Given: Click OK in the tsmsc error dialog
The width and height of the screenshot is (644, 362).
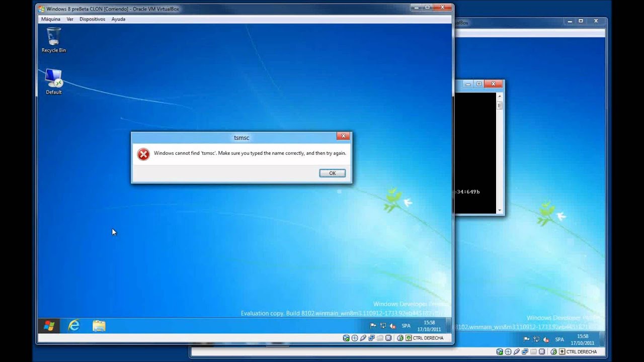Looking at the screenshot, I should click(332, 173).
